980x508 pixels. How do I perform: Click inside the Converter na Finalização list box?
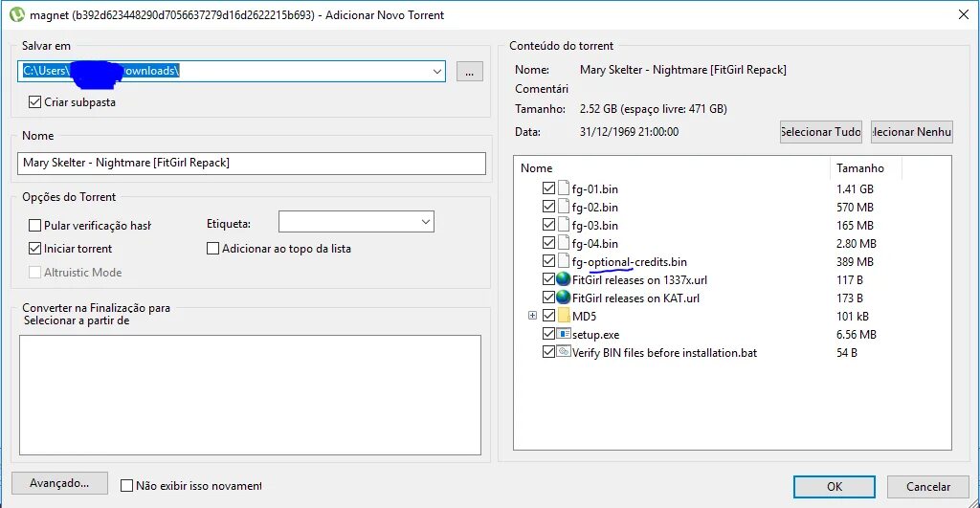[250, 395]
